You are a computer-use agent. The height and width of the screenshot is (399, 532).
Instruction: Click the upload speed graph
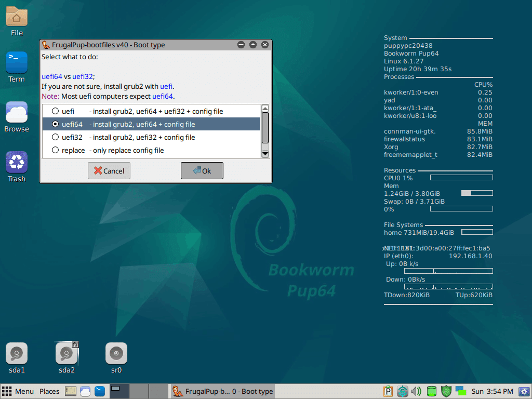point(448,271)
